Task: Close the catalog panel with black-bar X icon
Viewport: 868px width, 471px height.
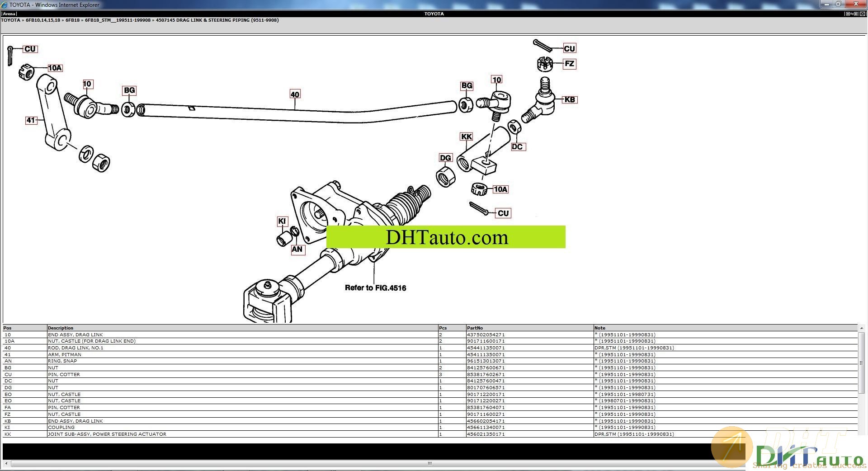Action: (x=863, y=14)
